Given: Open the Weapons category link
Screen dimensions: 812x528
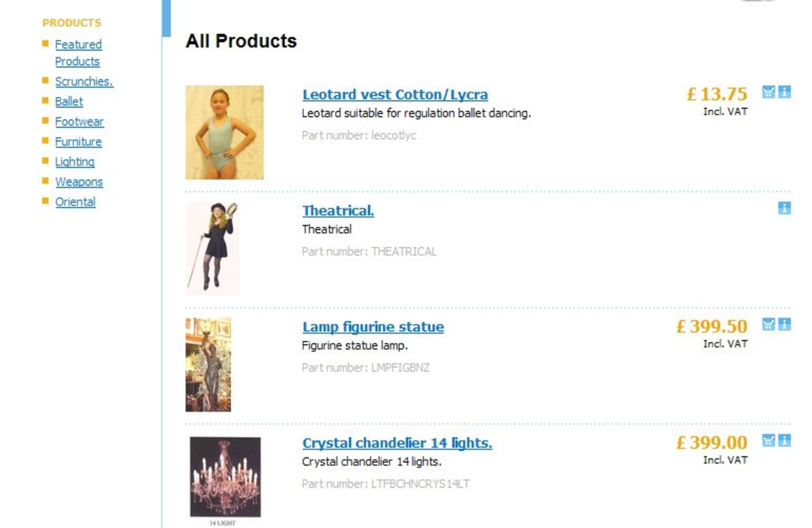Looking at the screenshot, I should (x=79, y=182).
